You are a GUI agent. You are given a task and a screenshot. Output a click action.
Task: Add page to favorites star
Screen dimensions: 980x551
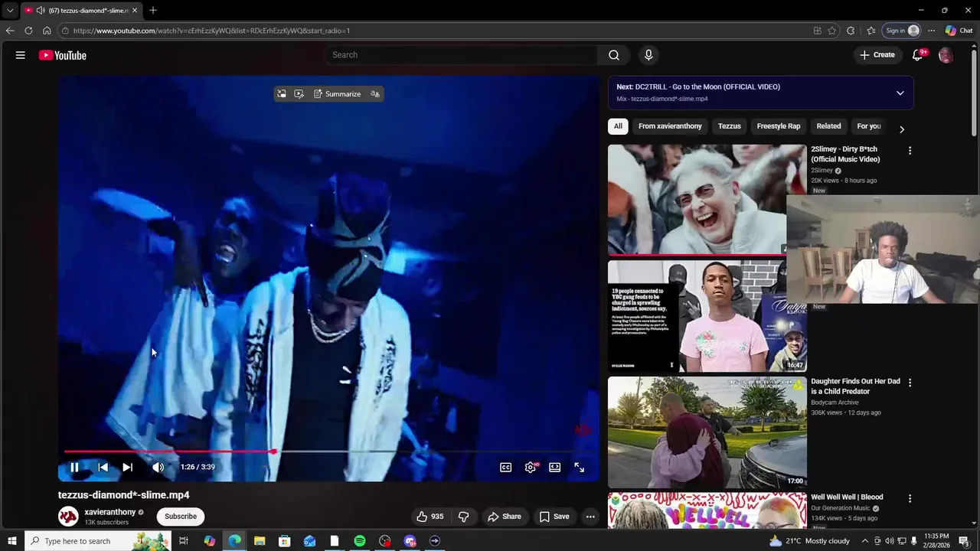tap(832, 31)
